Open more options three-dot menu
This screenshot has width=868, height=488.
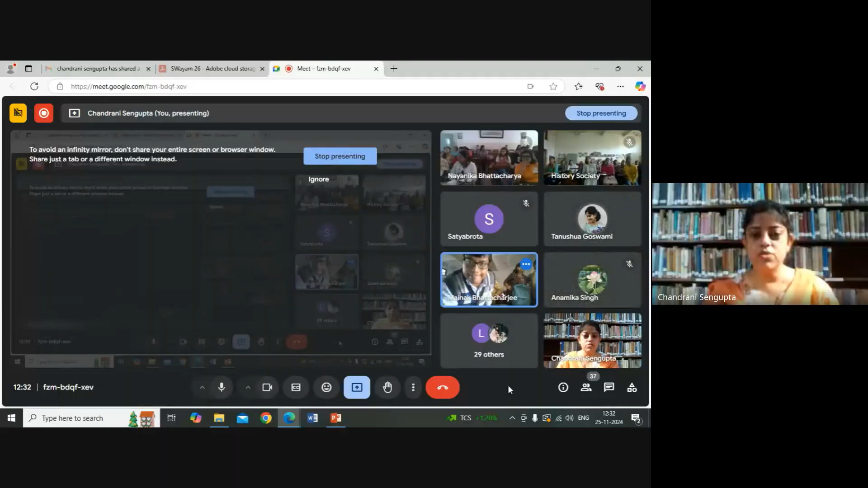[x=413, y=388]
